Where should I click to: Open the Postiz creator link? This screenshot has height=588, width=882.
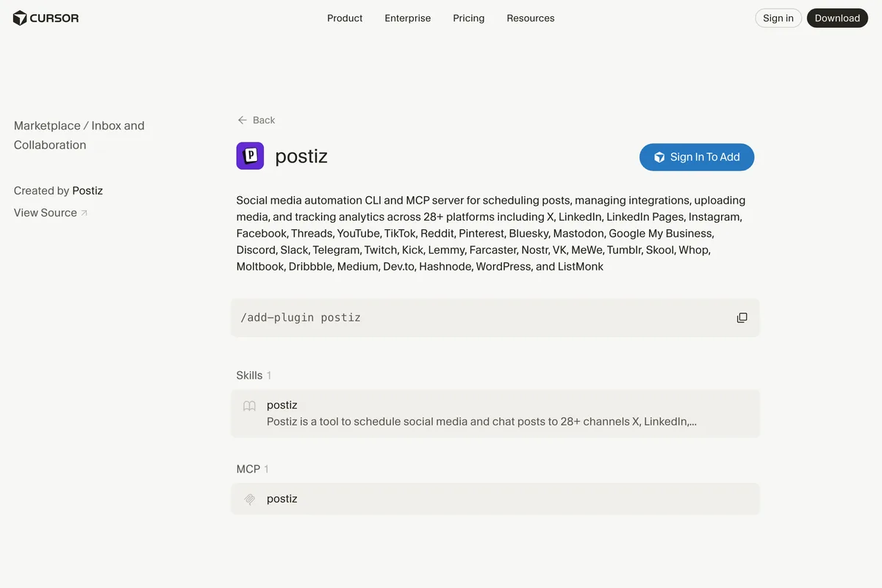87,190
